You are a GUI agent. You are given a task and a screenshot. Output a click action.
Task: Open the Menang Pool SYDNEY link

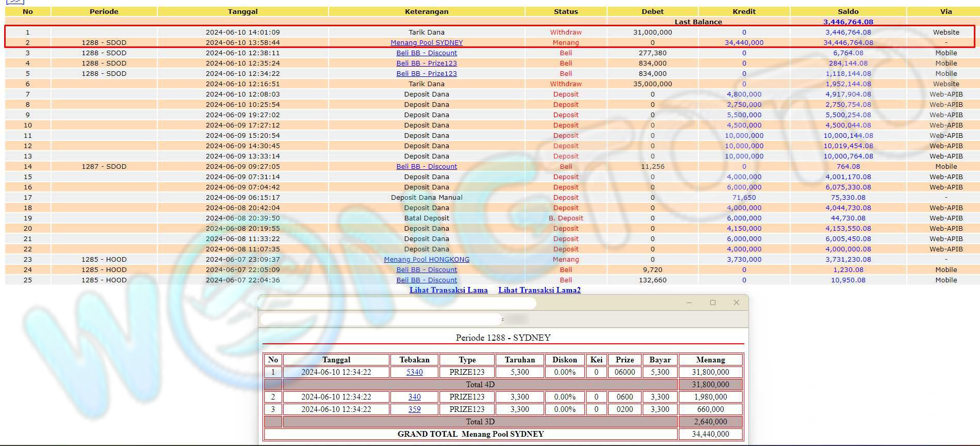click(427, 43)
